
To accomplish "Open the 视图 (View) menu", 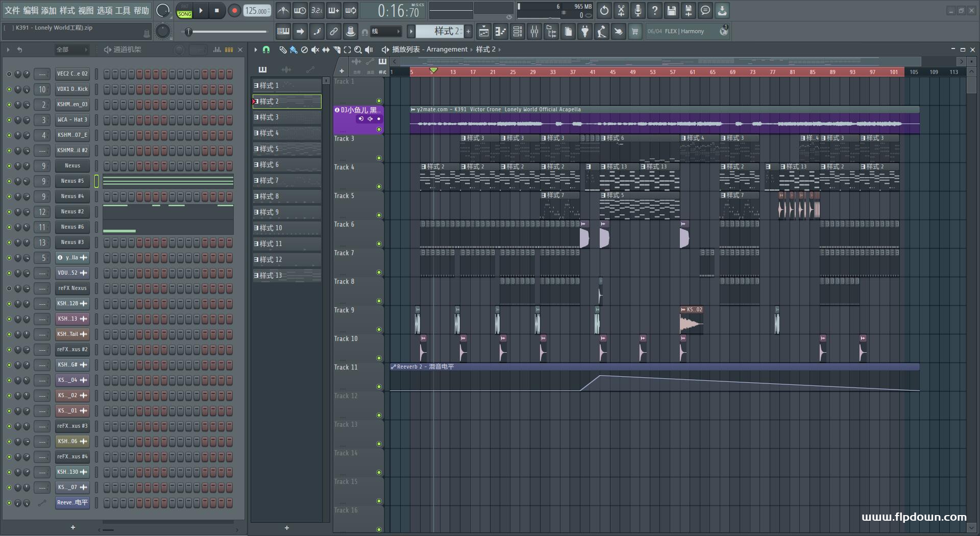I will tap(86, 10).
